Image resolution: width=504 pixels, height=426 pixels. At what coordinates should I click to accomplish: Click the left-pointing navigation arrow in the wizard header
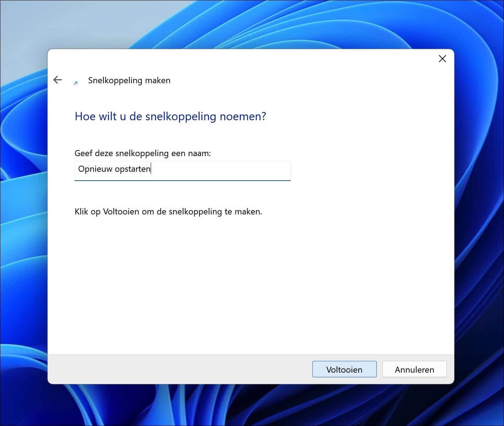tap(58, 80)
